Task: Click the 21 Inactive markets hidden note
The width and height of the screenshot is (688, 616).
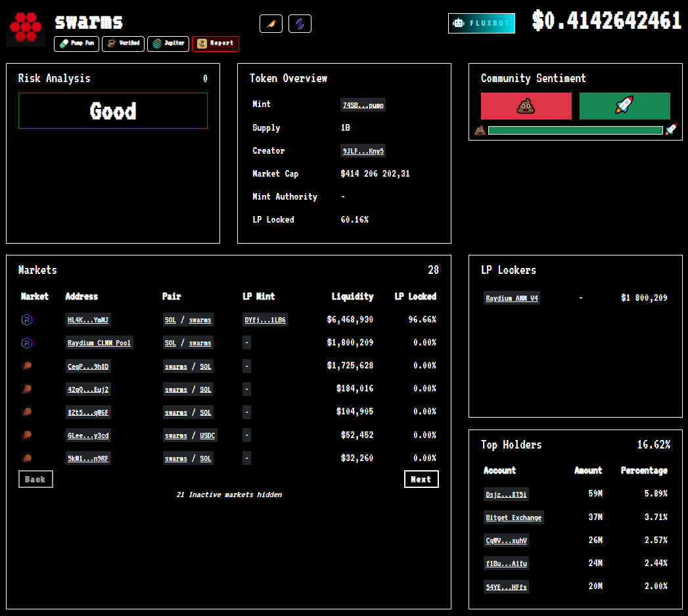Action: pyautogui.click(x=229, y=495)
